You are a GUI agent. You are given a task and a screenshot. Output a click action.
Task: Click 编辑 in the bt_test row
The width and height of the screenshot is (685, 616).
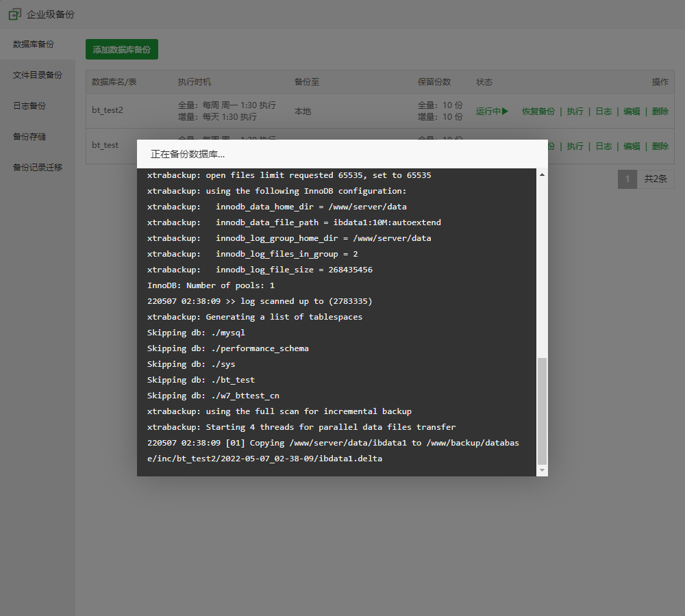point(632,146)
